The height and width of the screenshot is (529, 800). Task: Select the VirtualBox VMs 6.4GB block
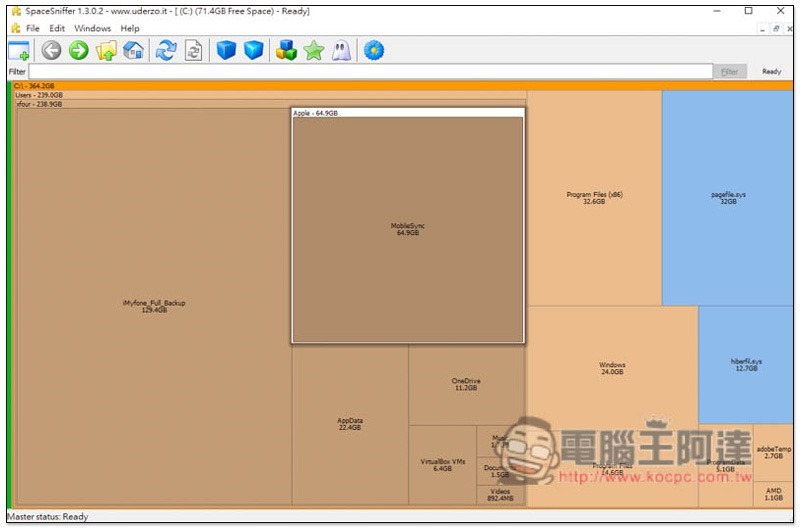click(442, 465)
